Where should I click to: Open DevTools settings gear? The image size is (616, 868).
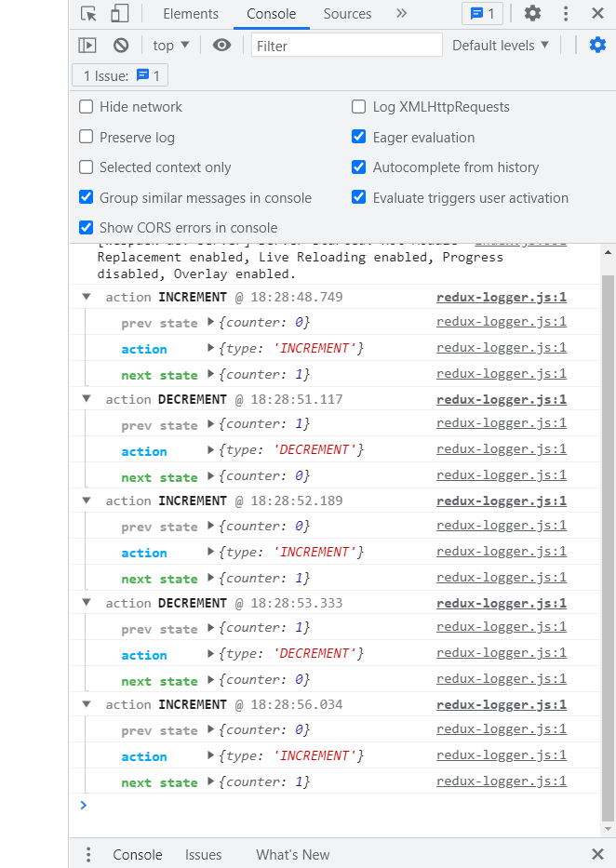(532, 13)
